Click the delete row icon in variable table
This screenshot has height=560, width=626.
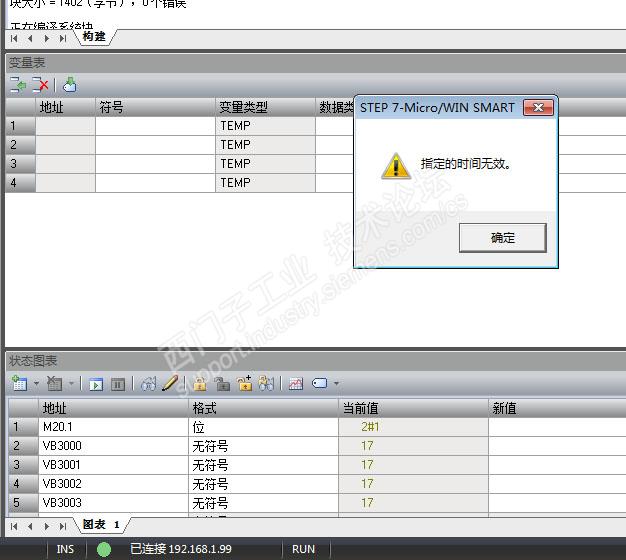(x=40, y=85)
